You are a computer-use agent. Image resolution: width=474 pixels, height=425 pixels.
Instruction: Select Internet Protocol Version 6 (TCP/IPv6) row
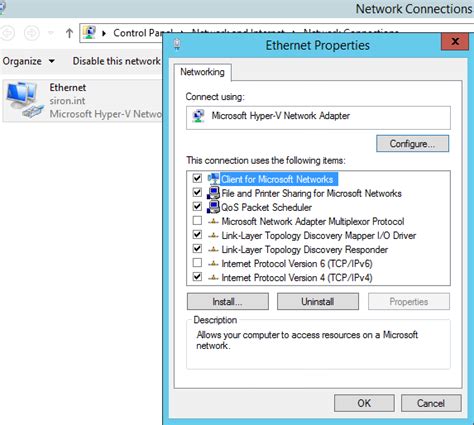(x=297, y=263)
